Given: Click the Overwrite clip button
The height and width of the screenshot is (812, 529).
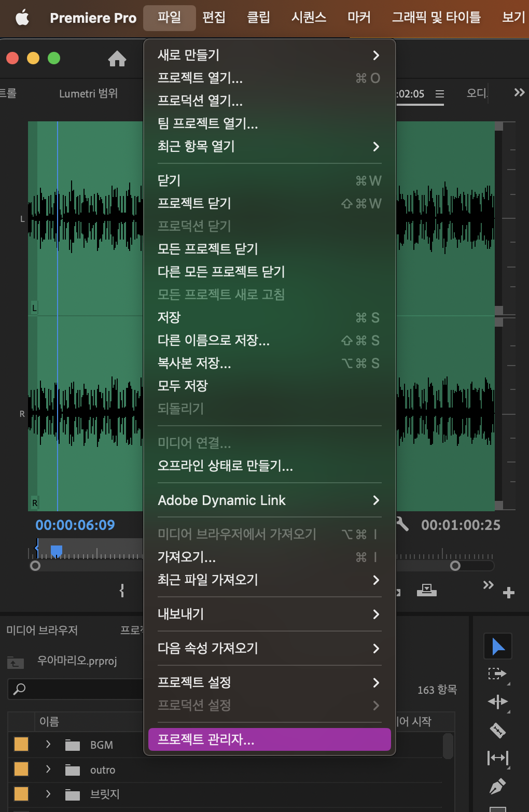Looking at the screenshot, I should (427, 590).
